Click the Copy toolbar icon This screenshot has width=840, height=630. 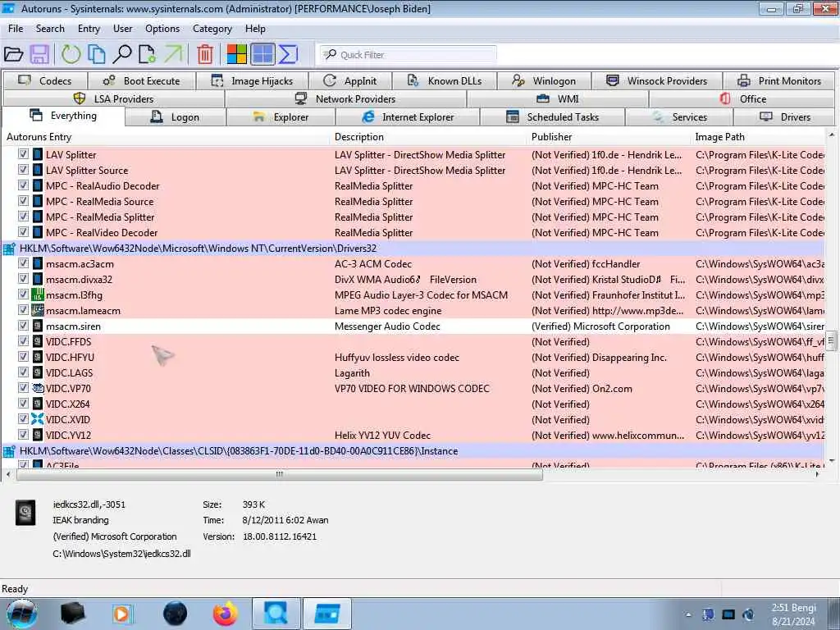coord(97,54)
